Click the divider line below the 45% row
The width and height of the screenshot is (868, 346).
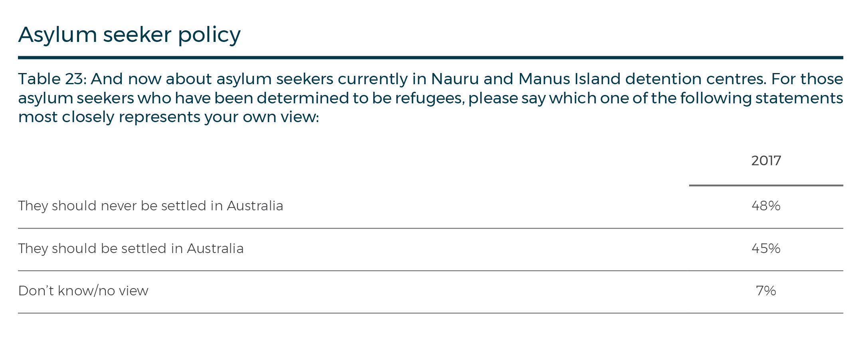(430, 271)
